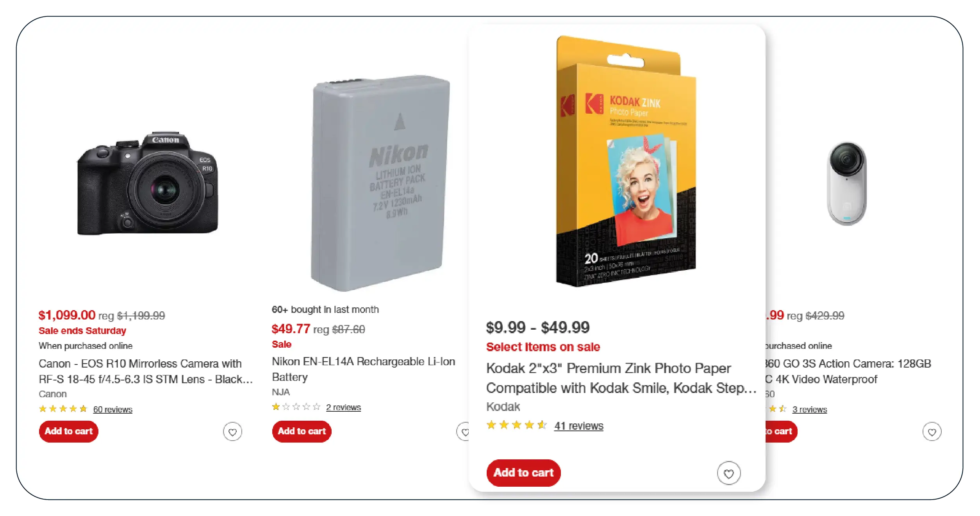Open the 2 reviews link for Nikon battery

click(343, 407)
